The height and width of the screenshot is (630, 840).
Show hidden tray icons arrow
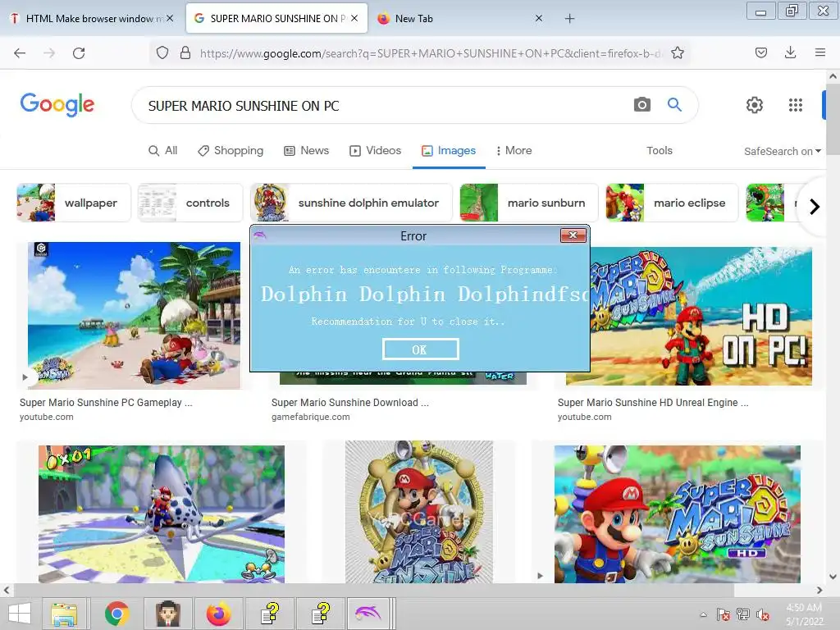pos(703,614)
